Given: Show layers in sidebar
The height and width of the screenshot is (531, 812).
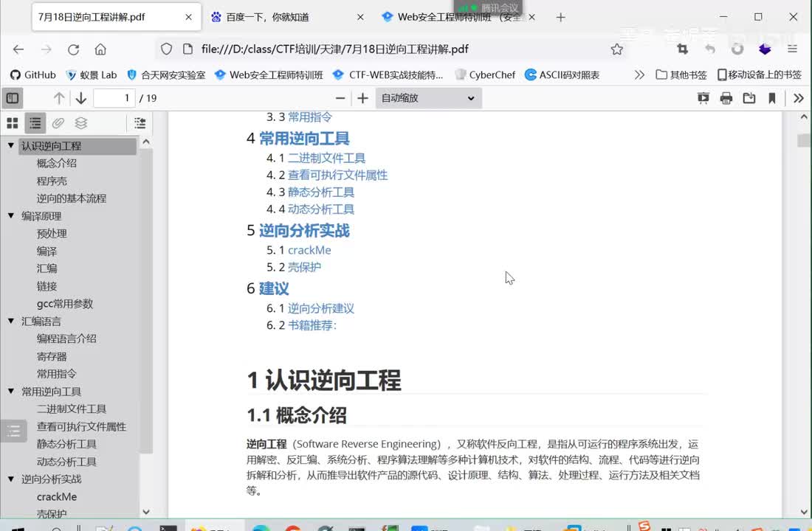Looking at the screenshot, I should [x=80, y=122].
